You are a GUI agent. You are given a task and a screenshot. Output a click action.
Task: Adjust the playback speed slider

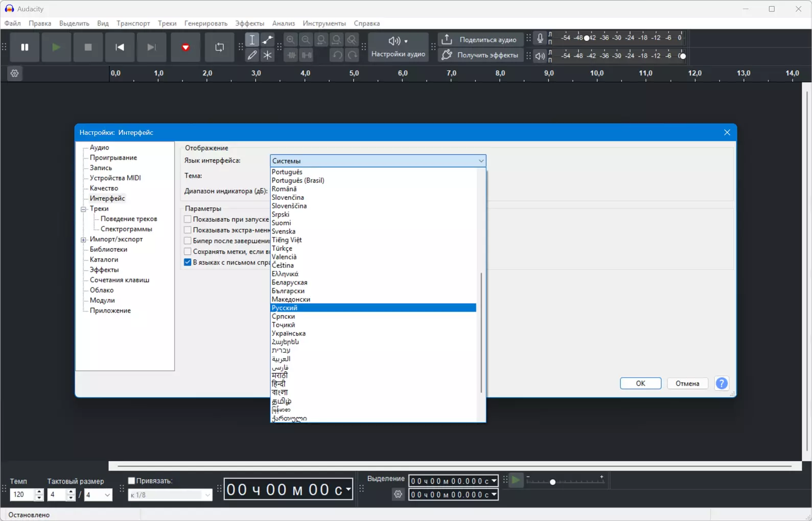coord(552,482)
